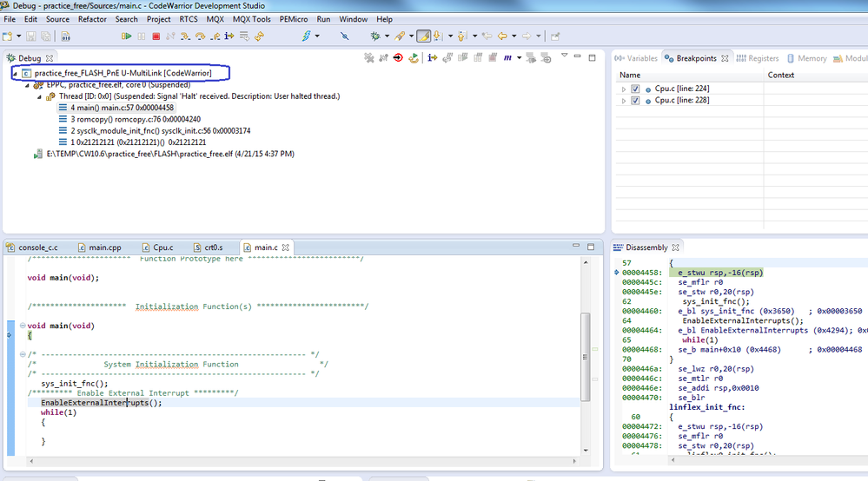Open the Refactor menu

[92, 19]
